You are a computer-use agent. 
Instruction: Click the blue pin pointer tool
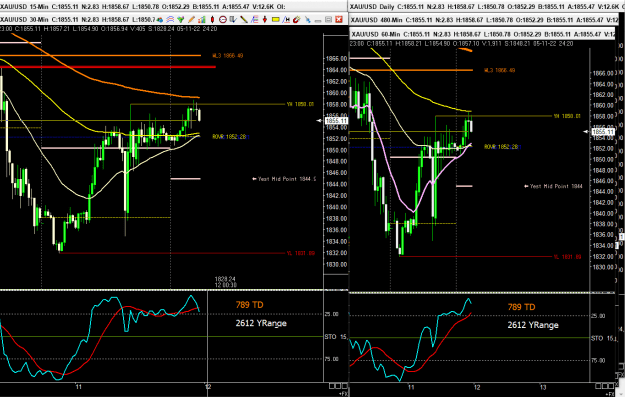pyautogui.click(x=307, y=20)
